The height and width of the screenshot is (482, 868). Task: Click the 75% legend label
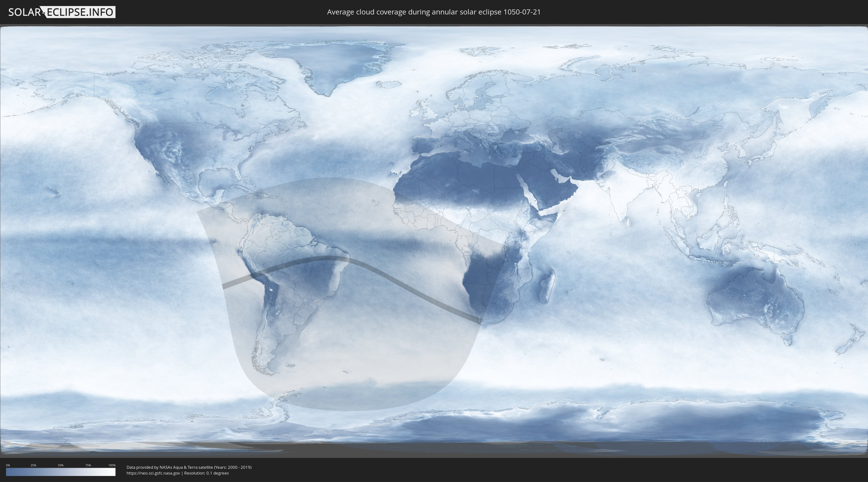(88, 465)
